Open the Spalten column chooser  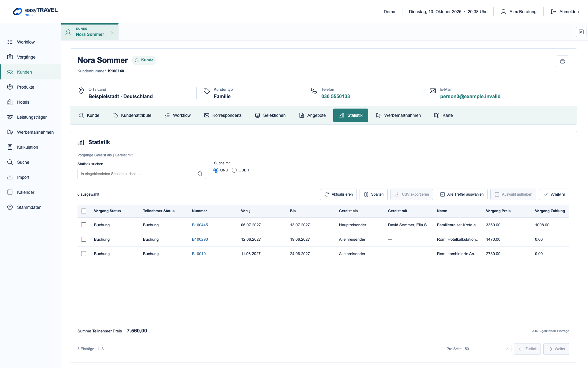[x=374, y=194]
